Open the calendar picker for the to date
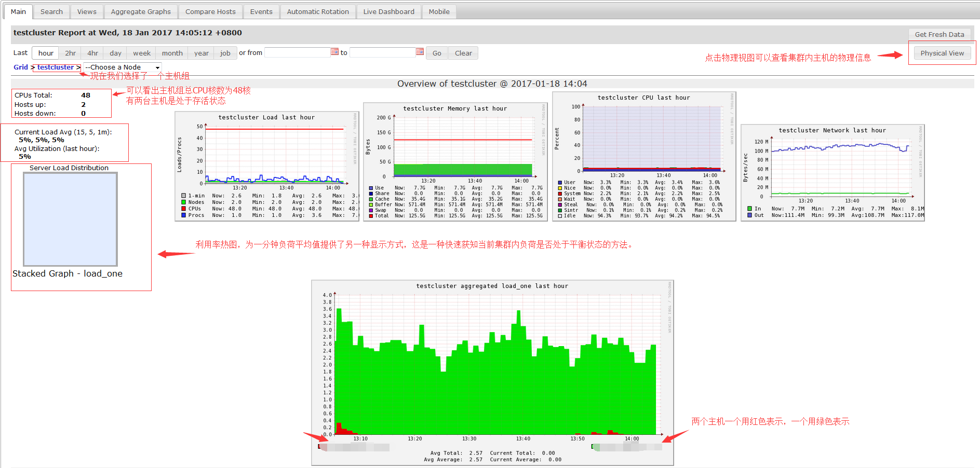Image resolution: width=980 pixels, height=468 pixels. (x=420, y=52)
